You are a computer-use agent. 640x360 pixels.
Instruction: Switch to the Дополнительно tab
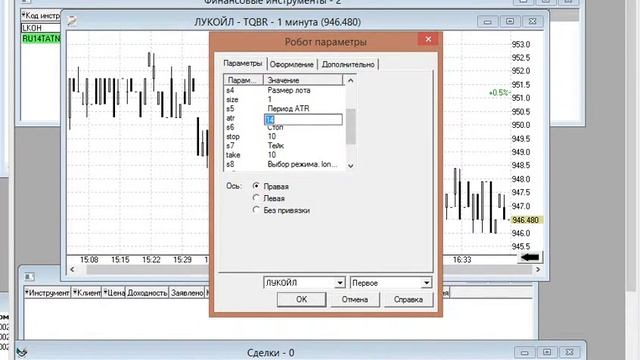[348, 64]
